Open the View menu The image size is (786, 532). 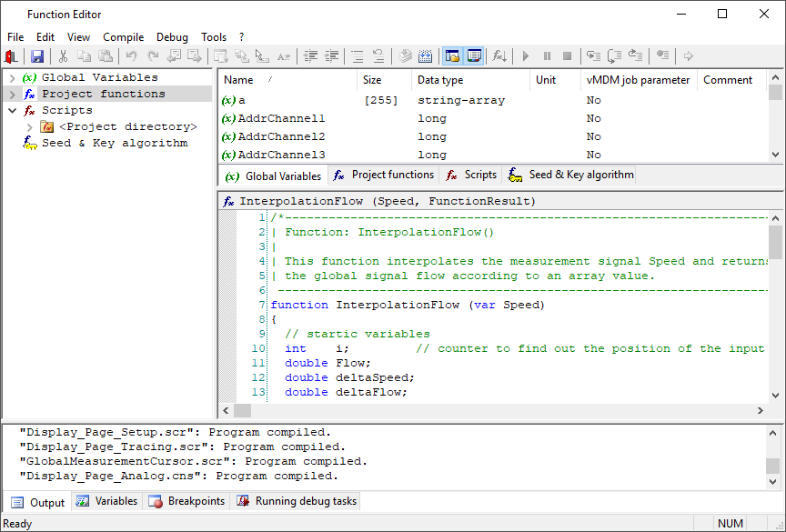point(79,37)
